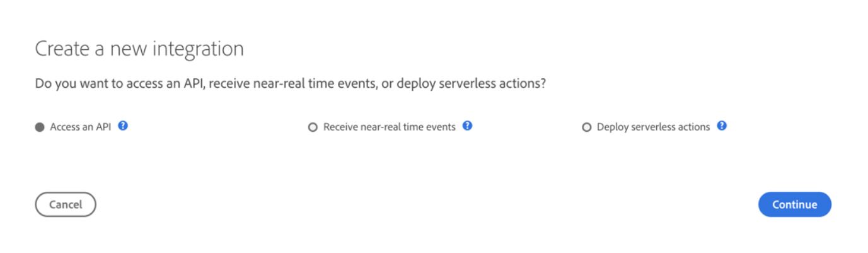Proceed with the integration using Continue

point(794,204)
